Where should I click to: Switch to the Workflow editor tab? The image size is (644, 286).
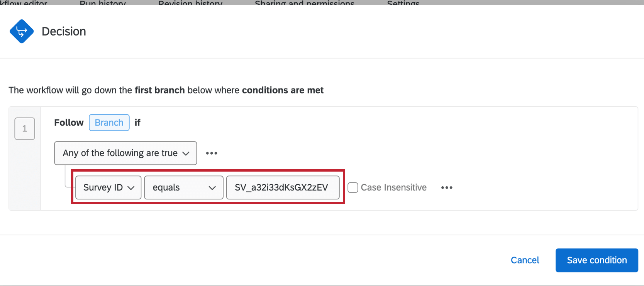click(24, 3)
